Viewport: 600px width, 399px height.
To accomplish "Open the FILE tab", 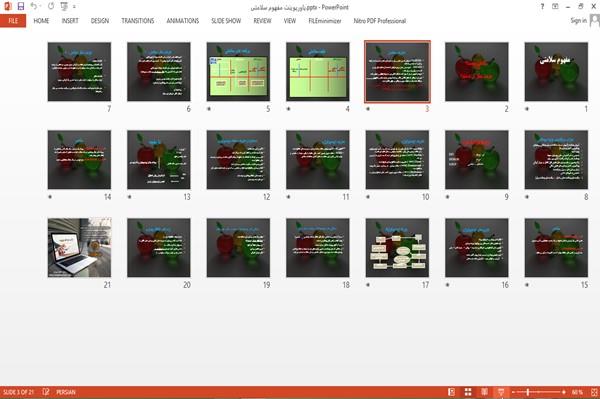I will tap(13, 21).
